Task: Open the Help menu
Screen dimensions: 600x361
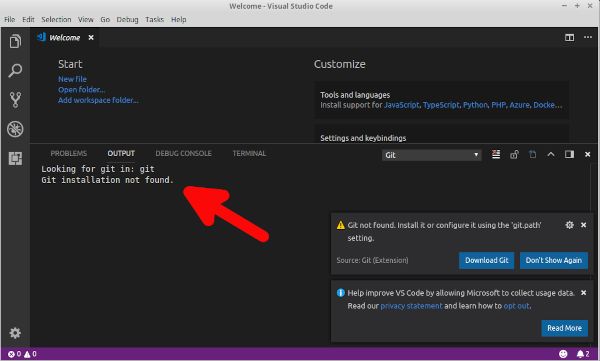Action: 179,20
